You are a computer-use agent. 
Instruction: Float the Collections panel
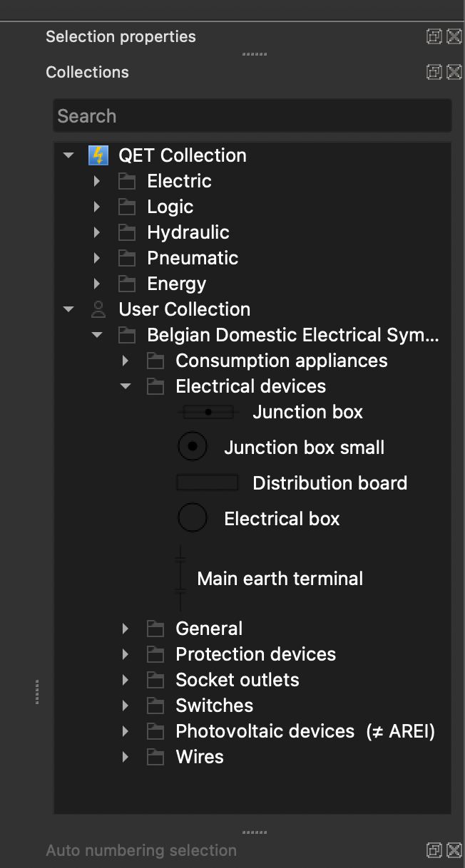(x=434, y=72)
